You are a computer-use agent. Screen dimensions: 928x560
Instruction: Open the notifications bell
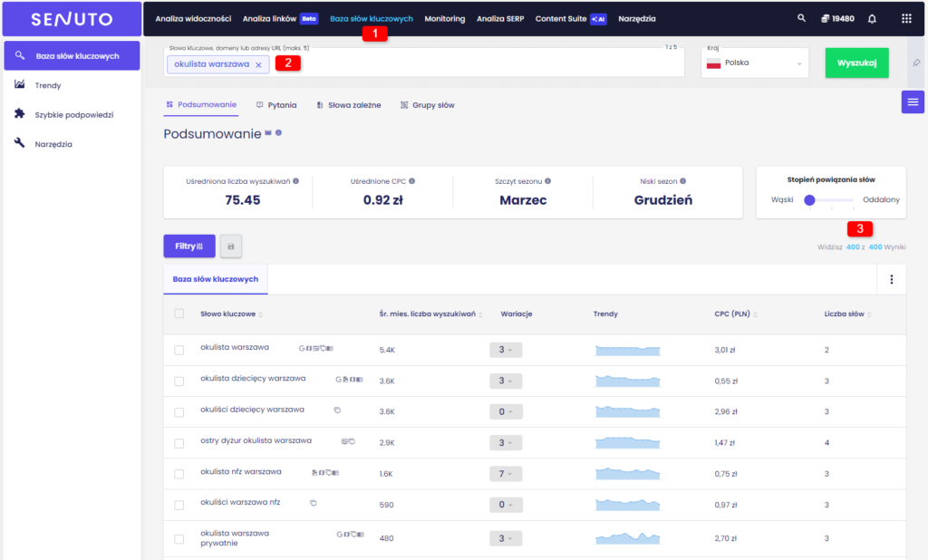pyautogui.click(x=872, y=18)
